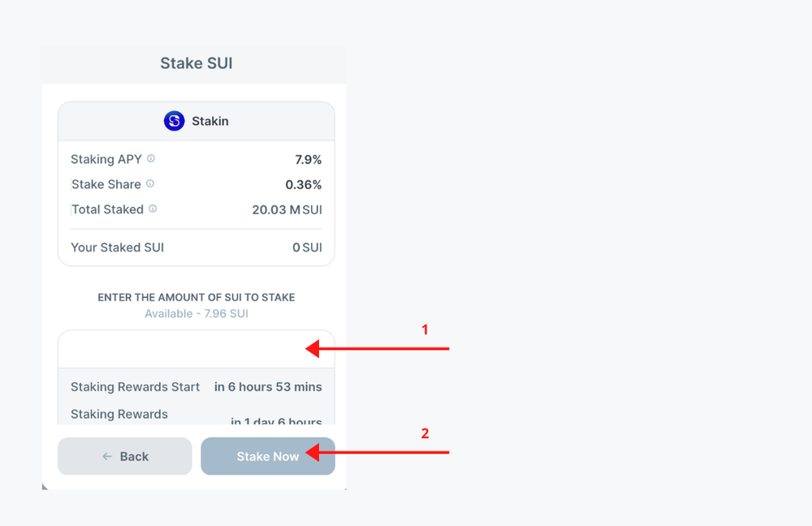Click the Staking Rewards Start row
This screenshot has width=812, height=526.
point(195,386)
